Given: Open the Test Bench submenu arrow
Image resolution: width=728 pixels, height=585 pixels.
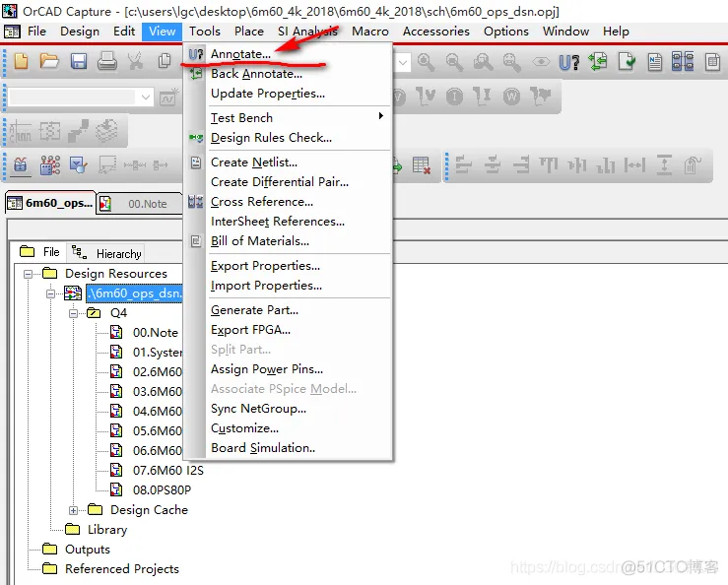Looking at the screenshot, I should (380, 115).
